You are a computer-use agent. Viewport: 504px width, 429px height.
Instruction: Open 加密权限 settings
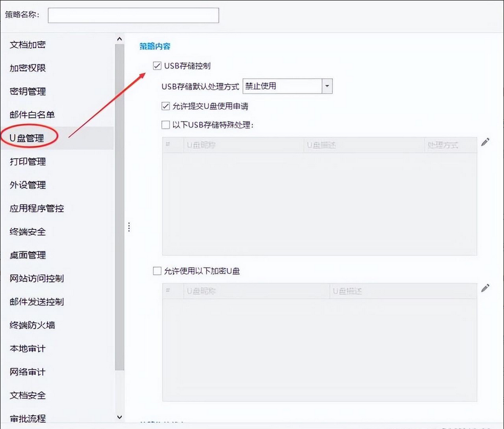click(28, 68)
